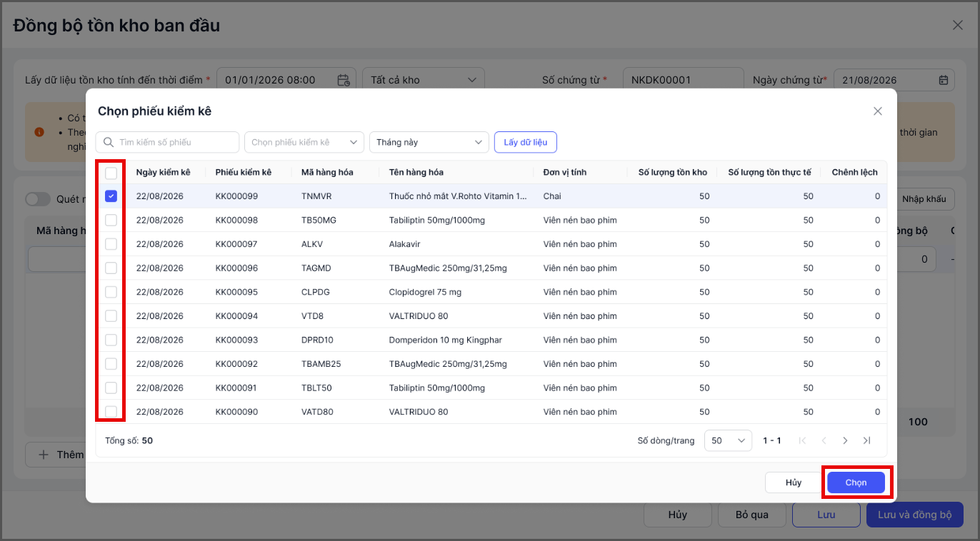
Task: Check the KK000092 row checkbox
Action: [x=111, y=364]
